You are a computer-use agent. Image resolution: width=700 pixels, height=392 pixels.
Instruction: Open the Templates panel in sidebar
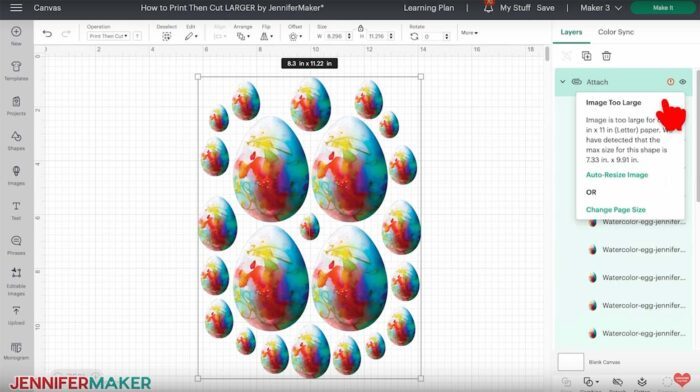[x=16, y=71]
